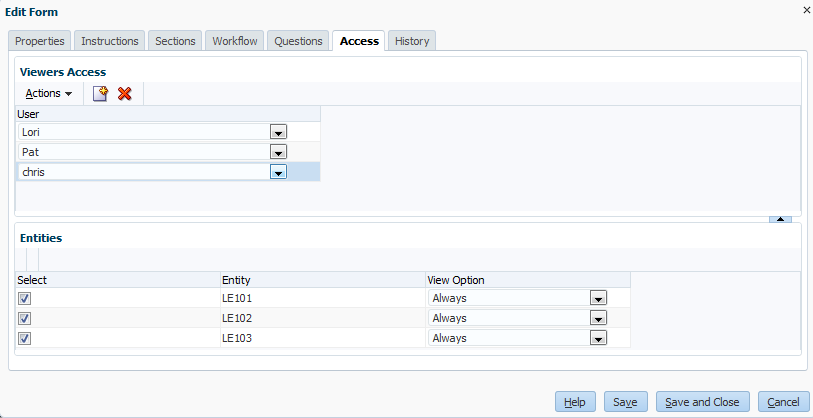This screenshot has height=418, width=813.
Task: Open the Lori user dropdown
Action: 279,132
